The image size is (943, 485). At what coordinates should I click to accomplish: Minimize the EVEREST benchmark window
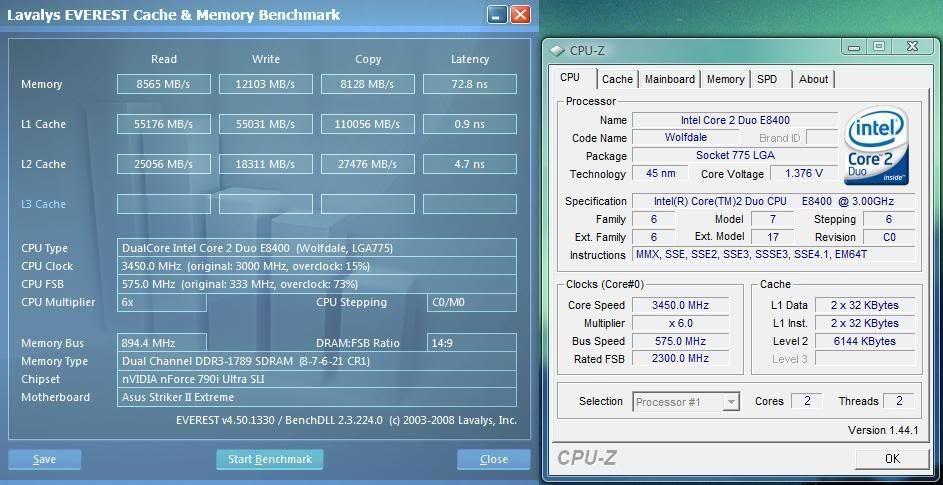[498, 15]
